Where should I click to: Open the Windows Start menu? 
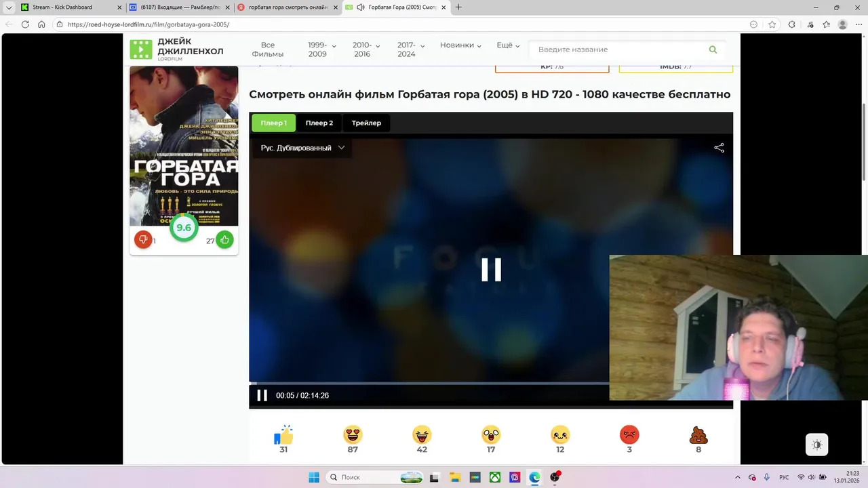coord(314,477)
